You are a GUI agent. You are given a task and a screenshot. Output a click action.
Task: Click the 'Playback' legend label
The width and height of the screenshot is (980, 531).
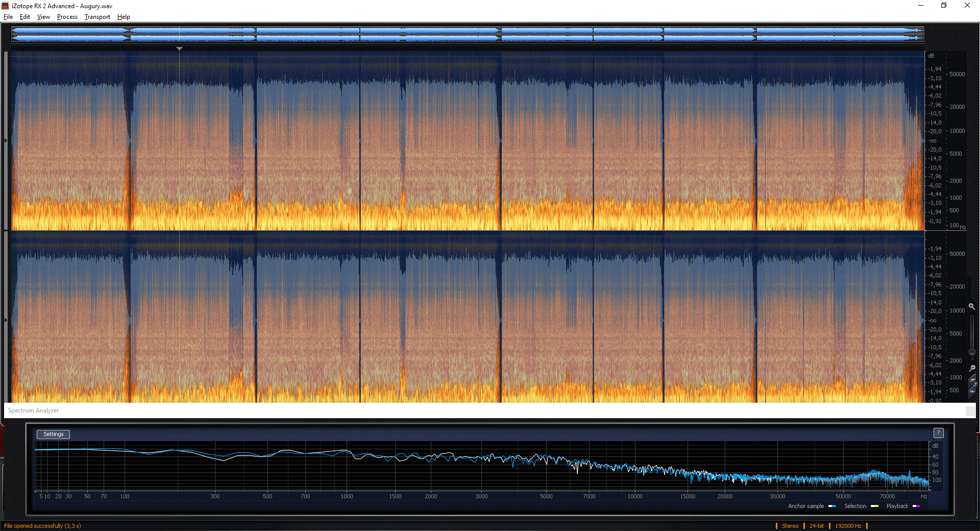[897, 506]
